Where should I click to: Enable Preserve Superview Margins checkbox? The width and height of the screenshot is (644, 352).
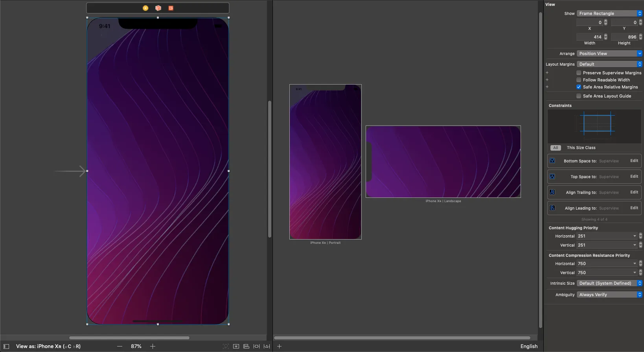[x=579, y=73]
